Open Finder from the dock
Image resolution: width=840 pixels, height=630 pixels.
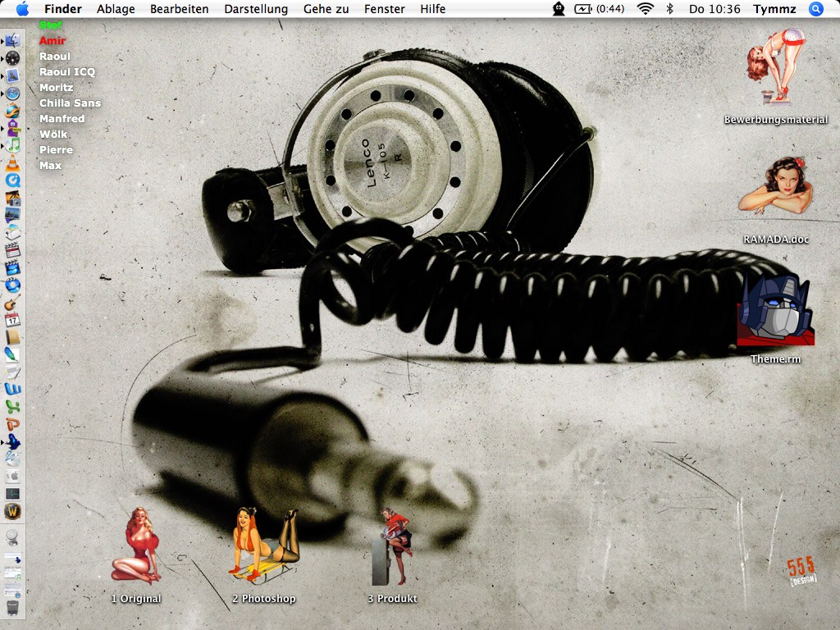click(12, 41)
